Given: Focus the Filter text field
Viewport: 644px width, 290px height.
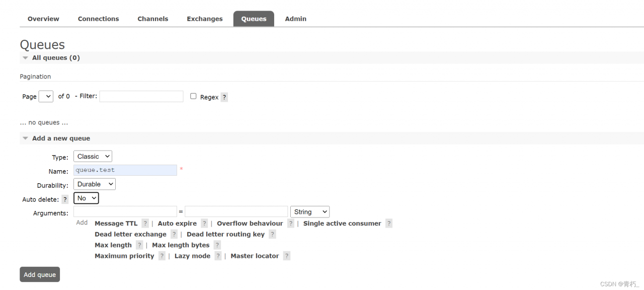Looking at the screenshot, I should click(x=141, y=96).
